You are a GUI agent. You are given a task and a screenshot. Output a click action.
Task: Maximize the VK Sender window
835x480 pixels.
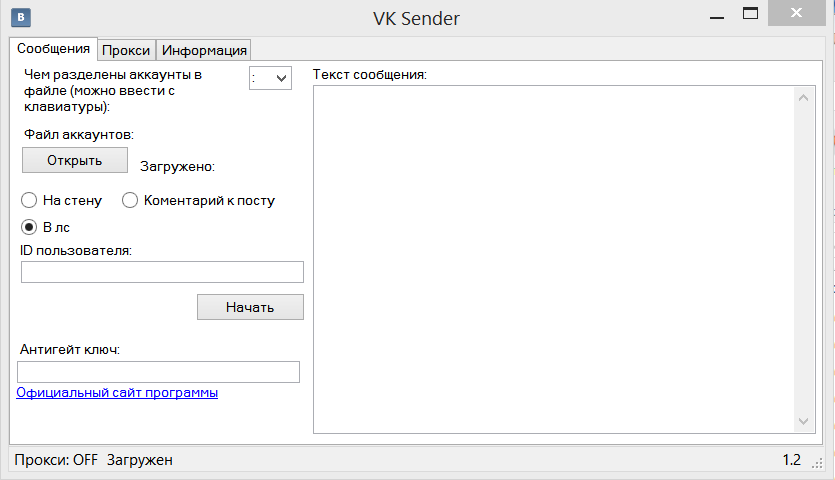point(749,14)
